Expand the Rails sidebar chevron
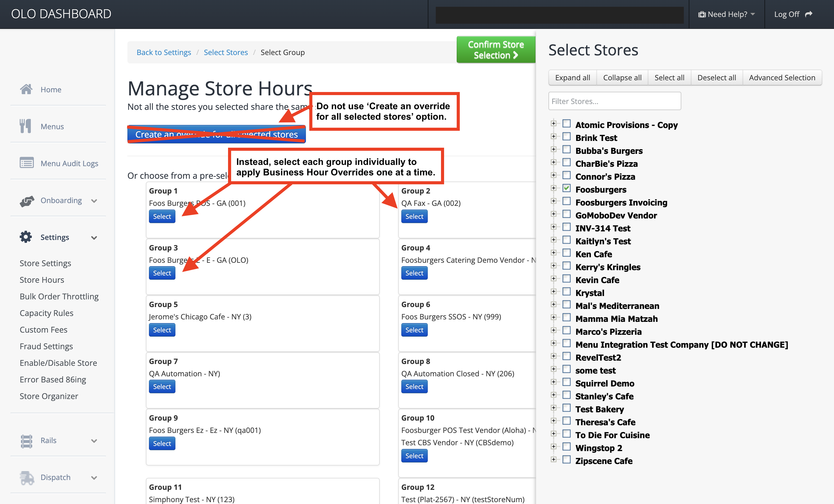The image size is (834, 504). pyautogui.click(x=94, y=441)
